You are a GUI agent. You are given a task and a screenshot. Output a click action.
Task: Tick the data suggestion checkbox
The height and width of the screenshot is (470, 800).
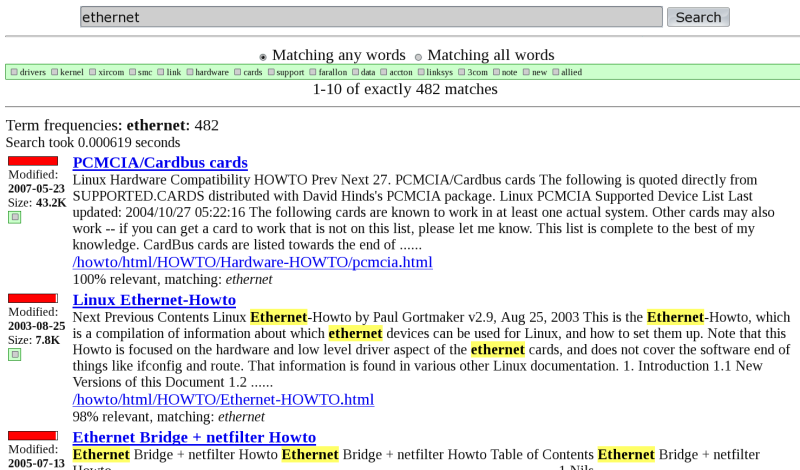[355, 72]
